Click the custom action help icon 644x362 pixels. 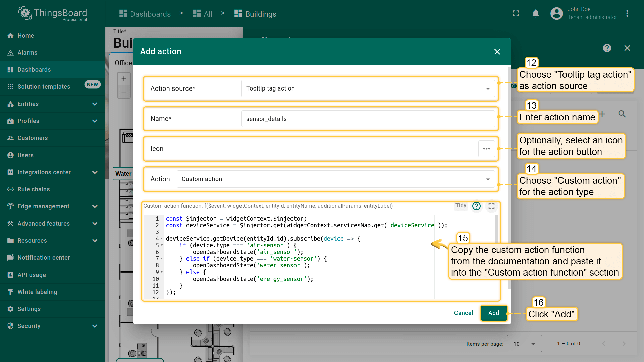(476, 206)
